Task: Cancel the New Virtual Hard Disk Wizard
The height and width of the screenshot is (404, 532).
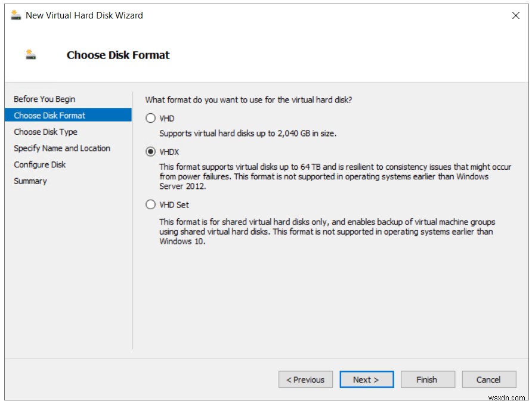Action: tap(489, 380)
